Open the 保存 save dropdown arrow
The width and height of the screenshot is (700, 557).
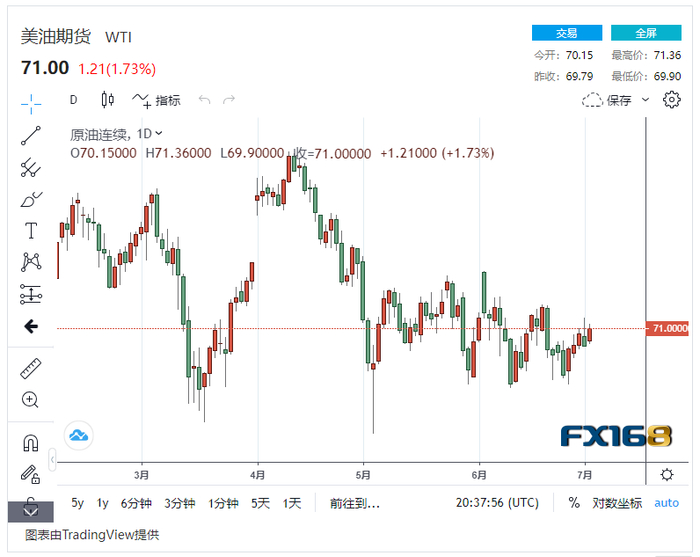645,100
